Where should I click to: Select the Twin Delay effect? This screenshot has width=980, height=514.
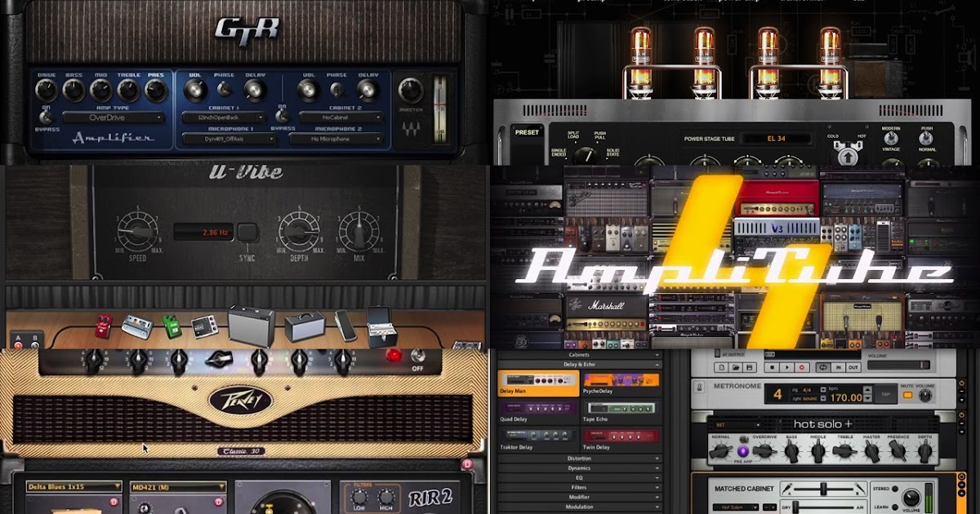tap(621, 440)
